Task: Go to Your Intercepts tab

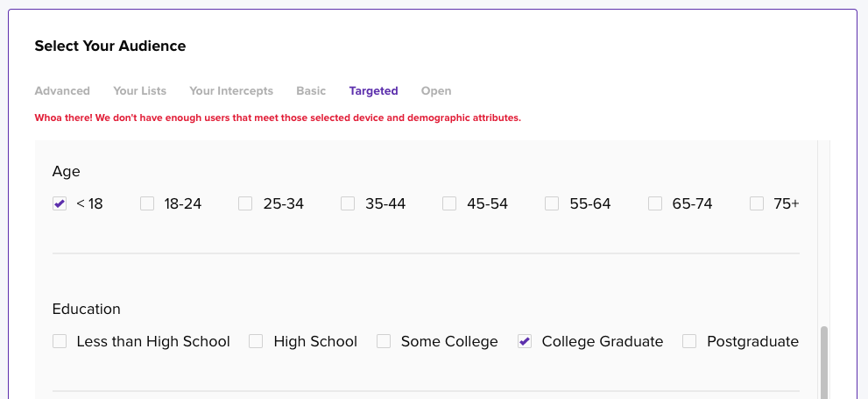Action: click(x=231, y=91)
